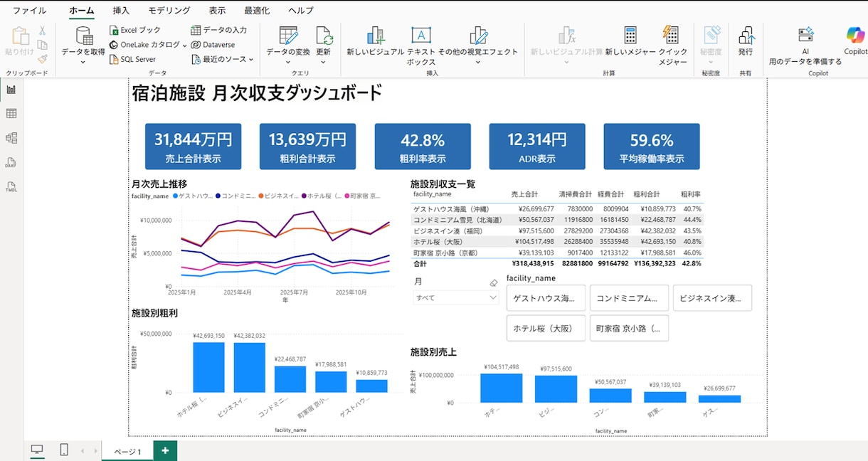This screenshot has height=461, width=868.
Task: Filter by コンドミニアム... slicer button
Action: pyautogui.click(x=629, y=298)
